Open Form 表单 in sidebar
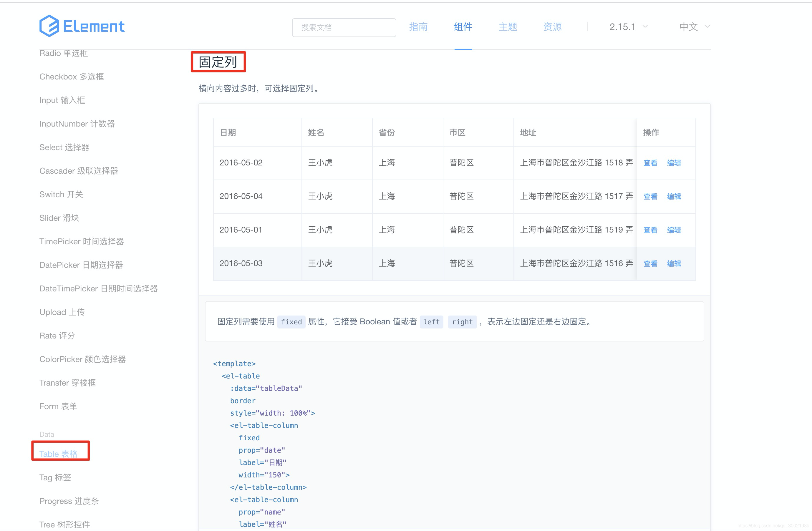 coord(58,406)
